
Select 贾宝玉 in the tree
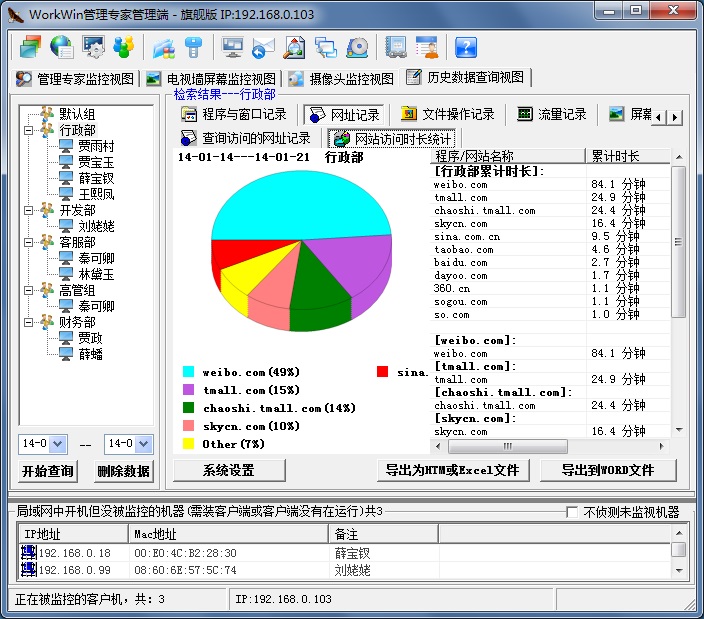click(96, 162)
